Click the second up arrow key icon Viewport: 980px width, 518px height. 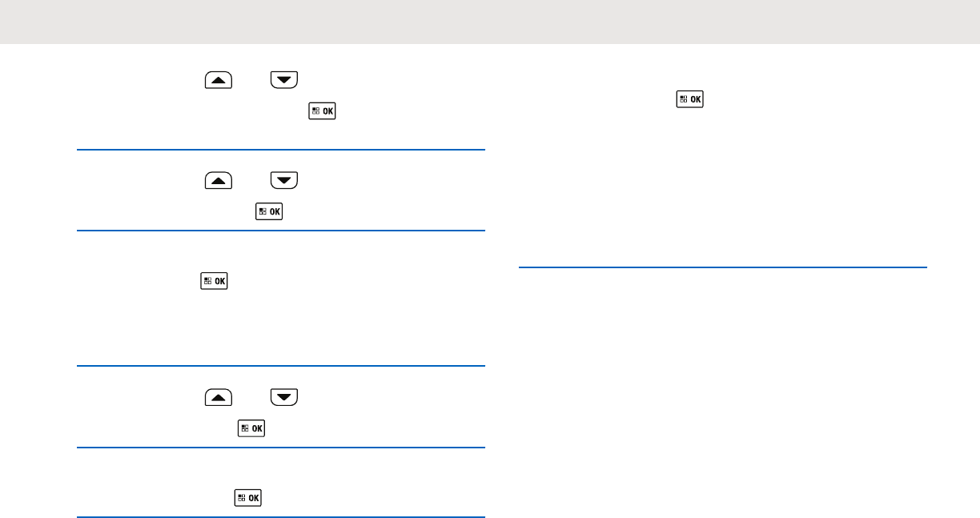(x=219, y=181)
